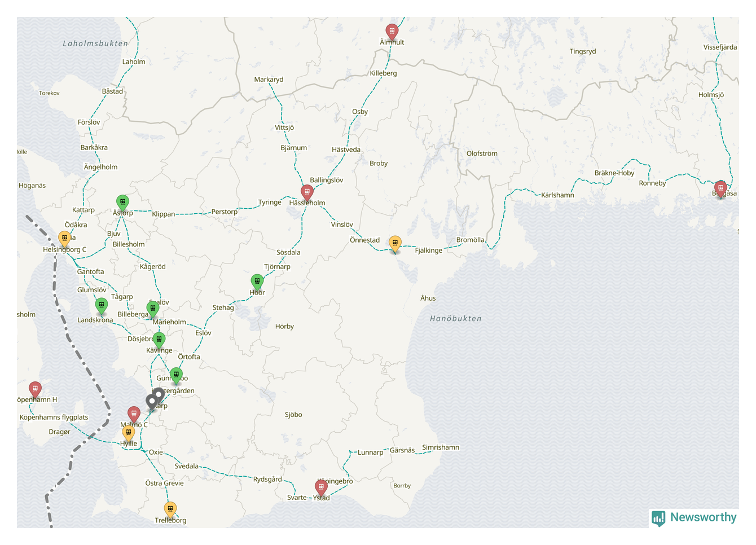The height and width of the screenshot is (545, 756).
Task: Click the Broby label
Action: click(379, 164)
